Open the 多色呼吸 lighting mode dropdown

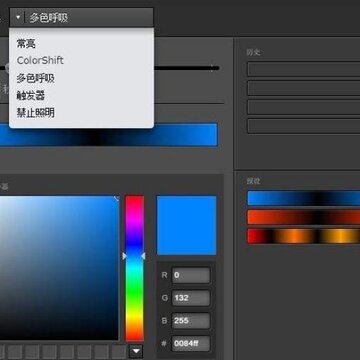tap(81, 17)
